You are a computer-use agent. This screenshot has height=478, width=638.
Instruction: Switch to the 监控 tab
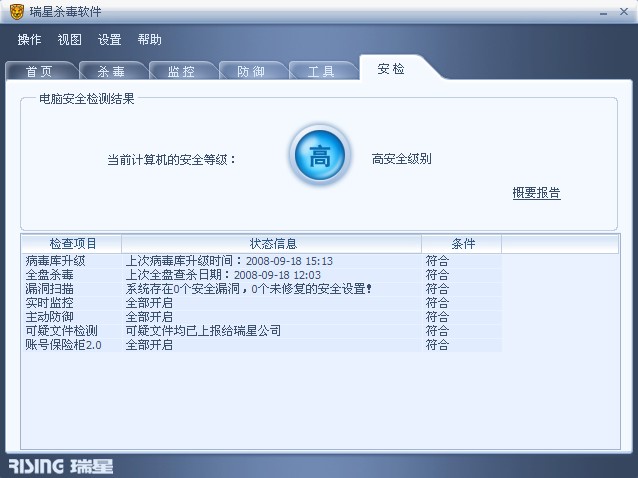click(181, 71)
